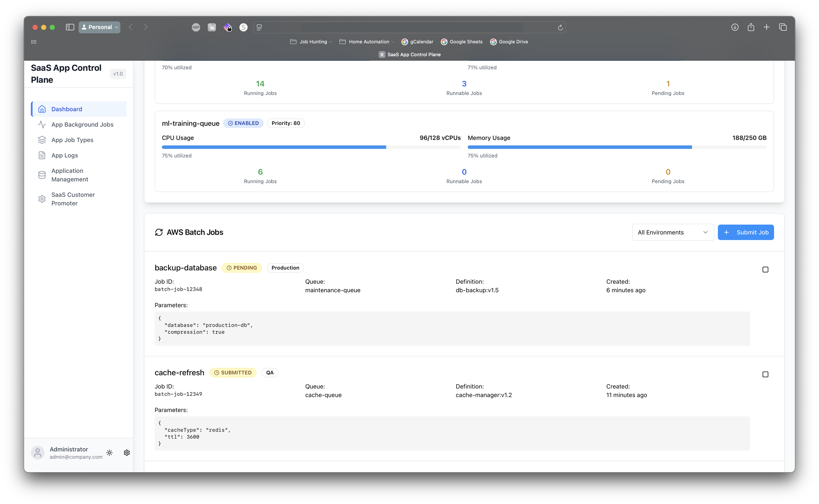The height and width of the screenshot is (504, 819).
Task: Toggle light/dark theme sun icon
Action: point(109,453)
